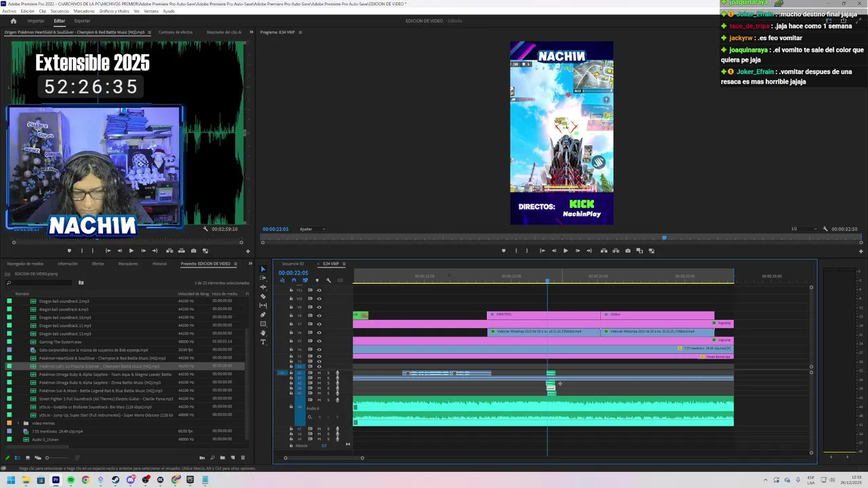
Task: Click Find magnifier icon in Project panel footer
Action: coord(212,457)
